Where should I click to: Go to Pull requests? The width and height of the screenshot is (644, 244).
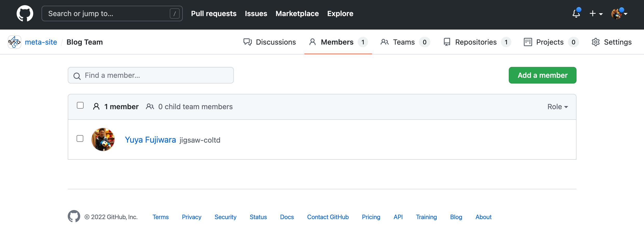214,13
